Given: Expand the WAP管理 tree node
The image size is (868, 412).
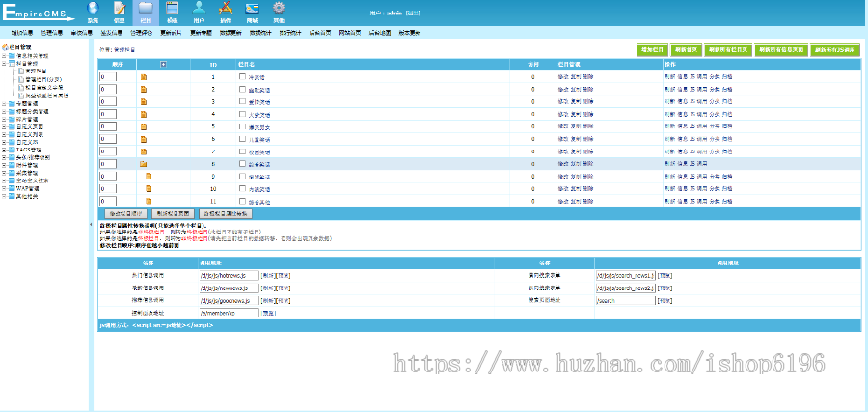Looking at the screenshot, I should 4,188.
